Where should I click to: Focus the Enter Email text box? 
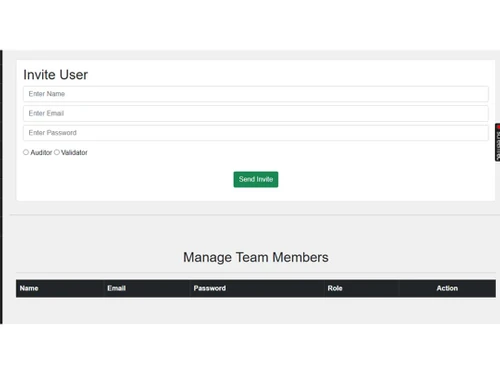point(256,113)
